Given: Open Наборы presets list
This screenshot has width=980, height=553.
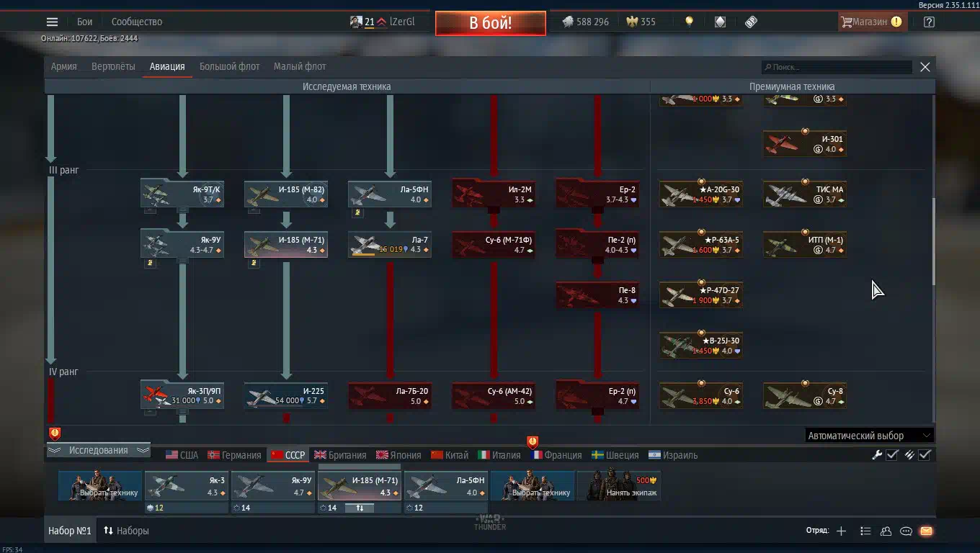Looking at the screenshot, I should [x=126, y=531].
